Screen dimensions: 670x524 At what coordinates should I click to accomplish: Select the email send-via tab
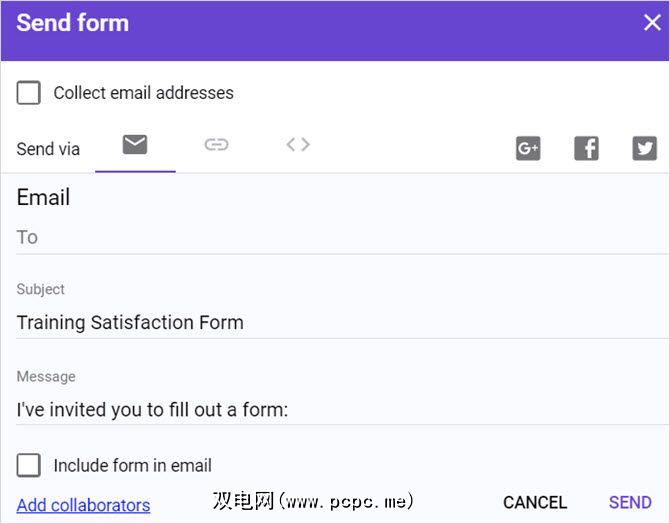[135, 145]
